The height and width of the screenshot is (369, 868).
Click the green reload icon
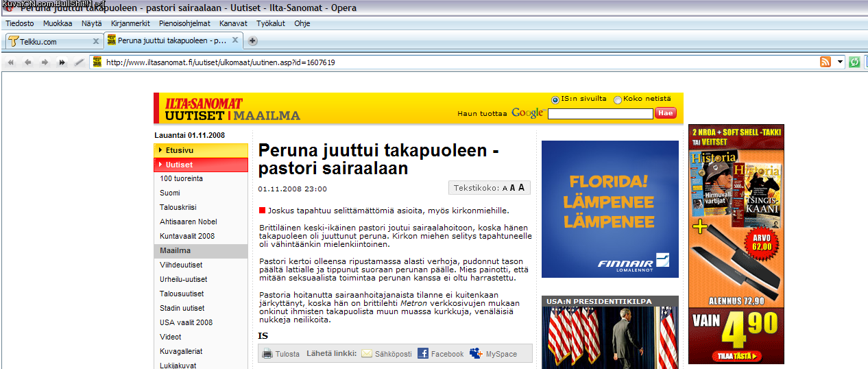coord(854,62)
